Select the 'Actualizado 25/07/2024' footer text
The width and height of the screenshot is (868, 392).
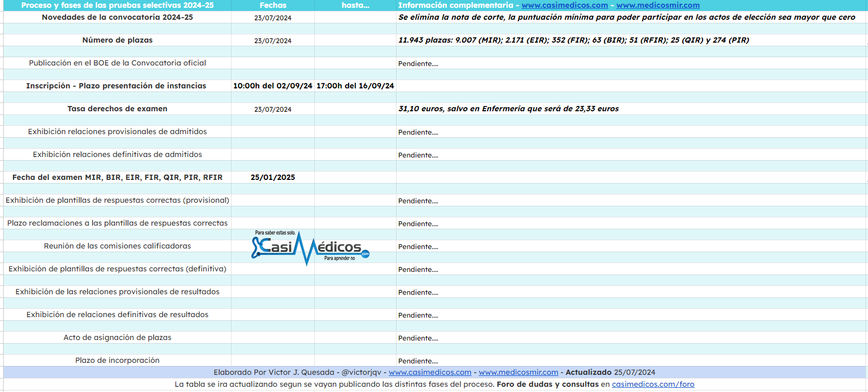tap(610, 372)
